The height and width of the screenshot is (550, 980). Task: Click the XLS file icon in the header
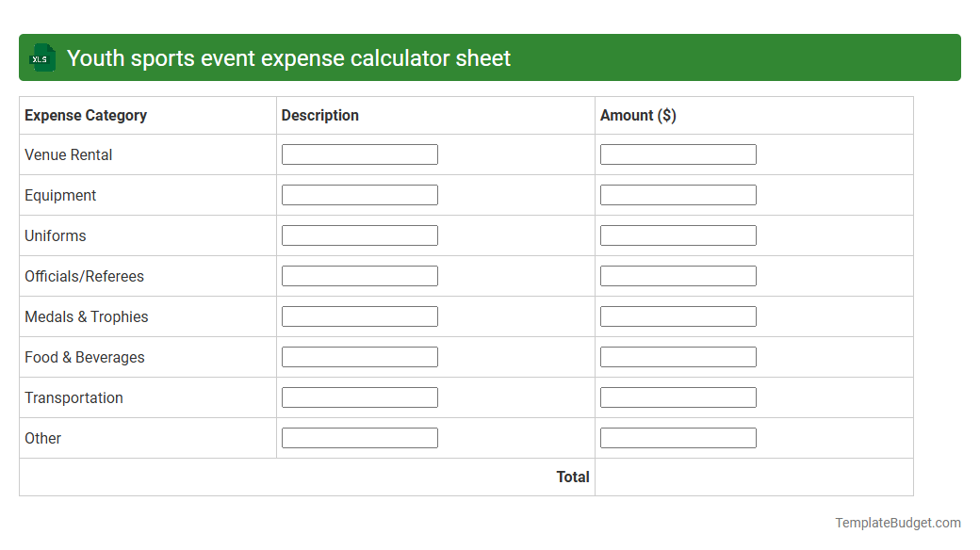tap(41, 57)
